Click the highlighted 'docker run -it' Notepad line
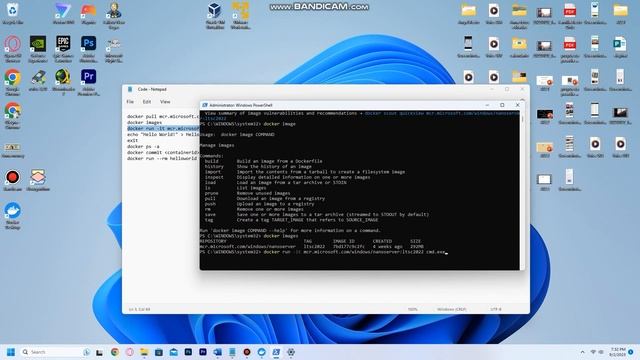This screenshot has height=360, width=640. click(x=163, y=129)
